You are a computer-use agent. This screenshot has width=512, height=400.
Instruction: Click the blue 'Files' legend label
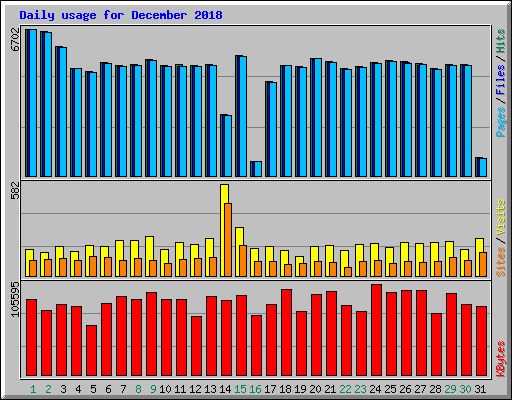(501, 80)
